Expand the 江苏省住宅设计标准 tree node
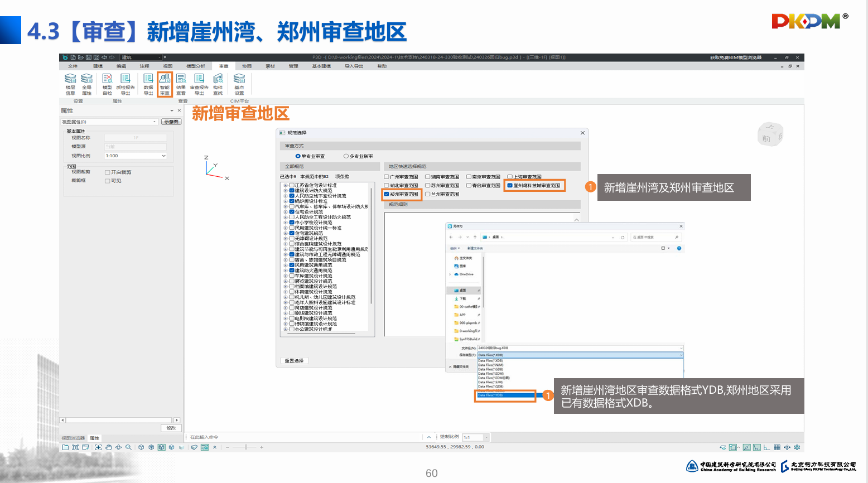Viewport: 868px width, 483px height. coord(286,185)
